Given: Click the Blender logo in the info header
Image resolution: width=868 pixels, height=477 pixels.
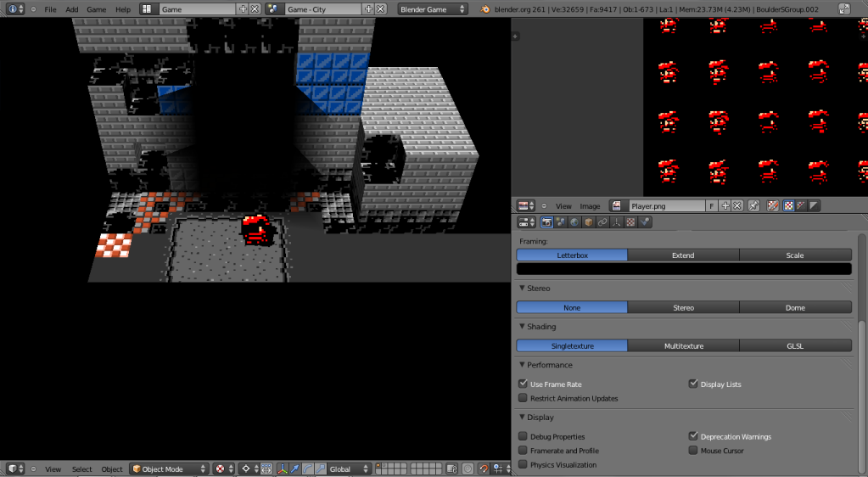Looking at the screenshot, I should pyautogui.click(x=485, y=9).
